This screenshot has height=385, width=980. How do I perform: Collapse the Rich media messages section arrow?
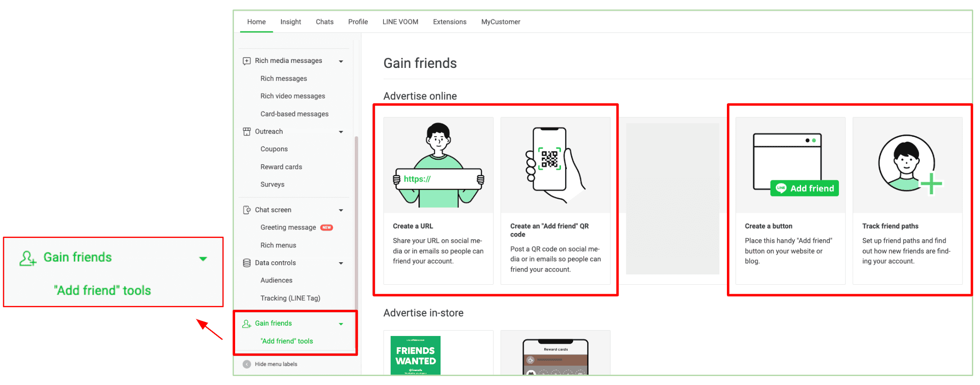[x=341, y=61]
